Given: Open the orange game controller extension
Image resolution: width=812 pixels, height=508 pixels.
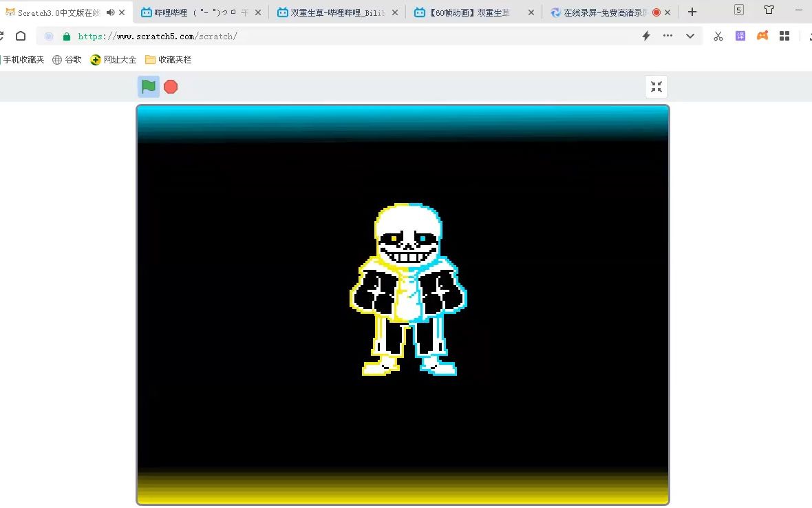Looking at the screenshot, I should point(762,36).
